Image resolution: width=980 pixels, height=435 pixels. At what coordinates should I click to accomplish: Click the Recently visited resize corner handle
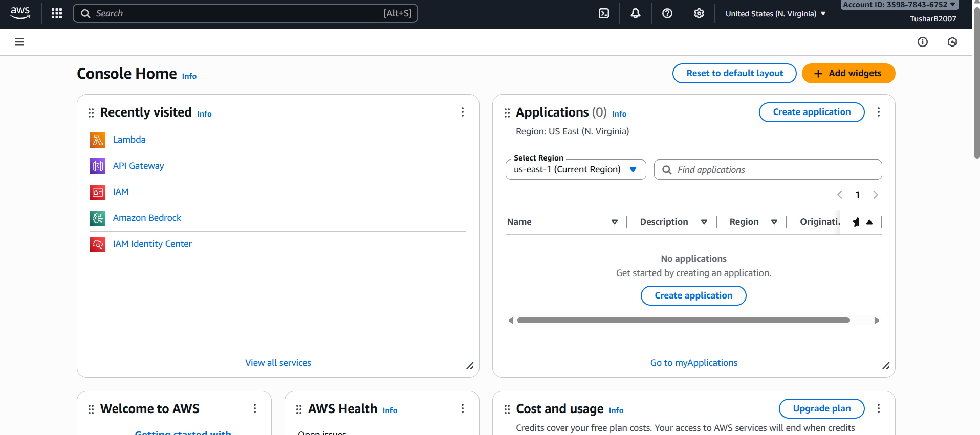470,366
